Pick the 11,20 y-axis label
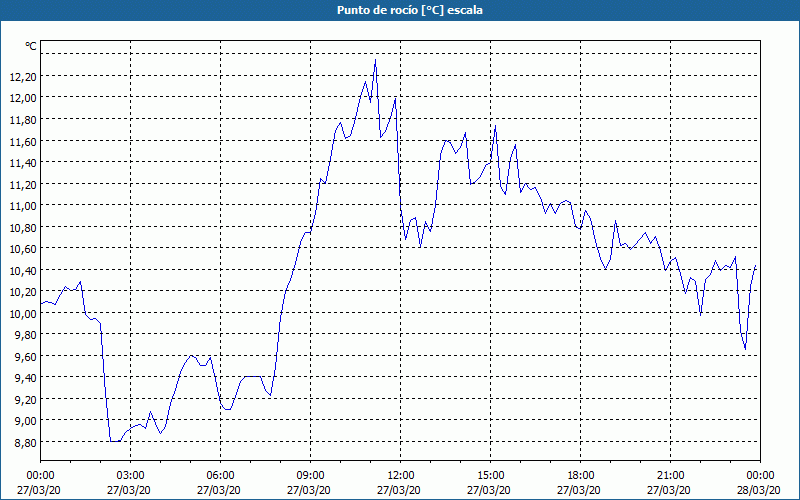Screen dimensions: 800x500 [23, 185]
